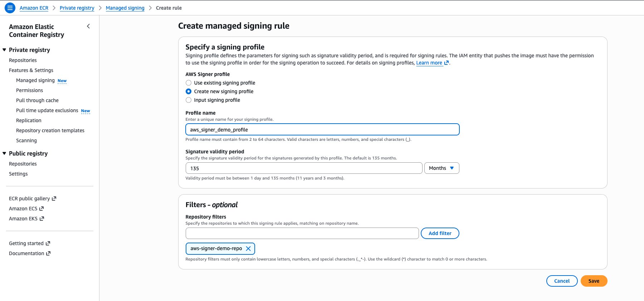This screenshot has height=301, width=644.
Task: Open ECR public gallery external link
Action: (x=30, y=198)
